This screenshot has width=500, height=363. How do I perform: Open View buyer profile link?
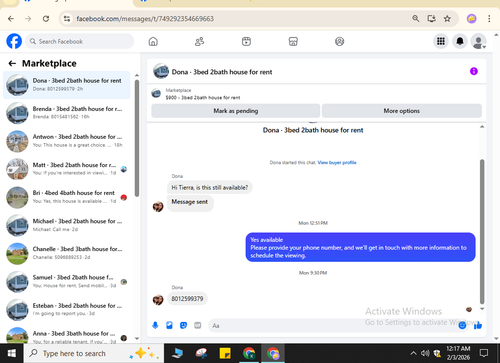pos(337,163)
